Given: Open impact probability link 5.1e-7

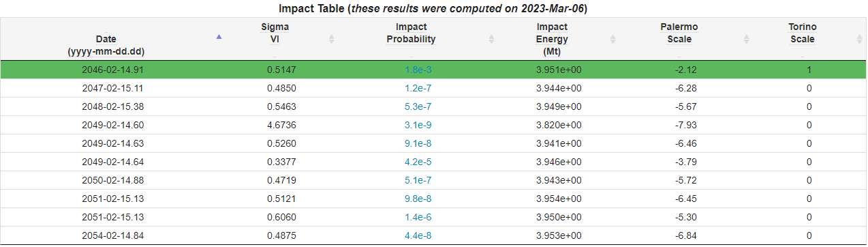Looking at the screenshot, I should (418, 180).
